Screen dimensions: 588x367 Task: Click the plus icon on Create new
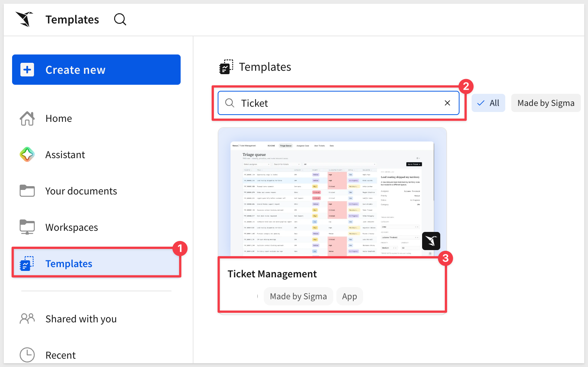(x=27, y=70)
